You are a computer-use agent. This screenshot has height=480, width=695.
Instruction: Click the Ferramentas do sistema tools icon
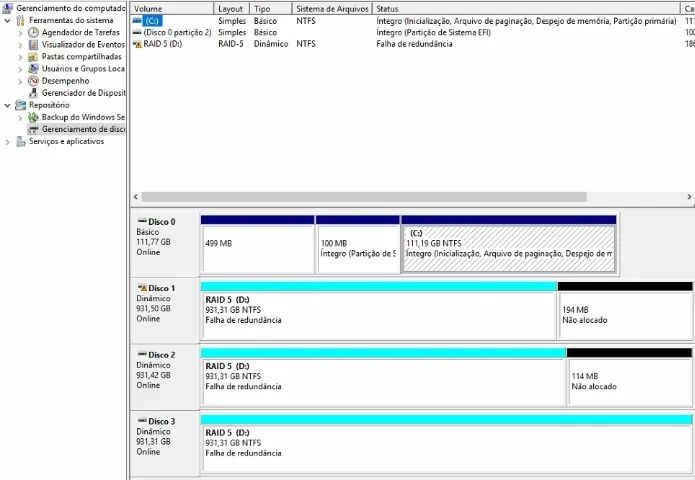[x=20, y=20]
